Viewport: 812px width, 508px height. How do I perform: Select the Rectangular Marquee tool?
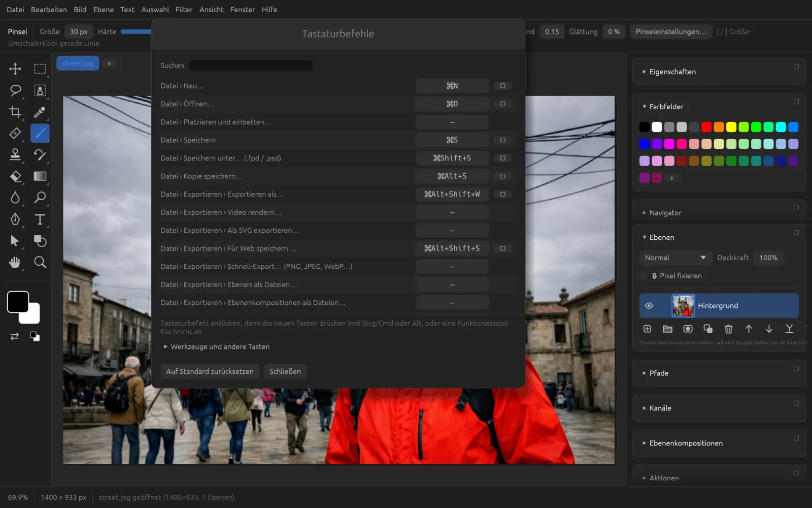point(40,69)
